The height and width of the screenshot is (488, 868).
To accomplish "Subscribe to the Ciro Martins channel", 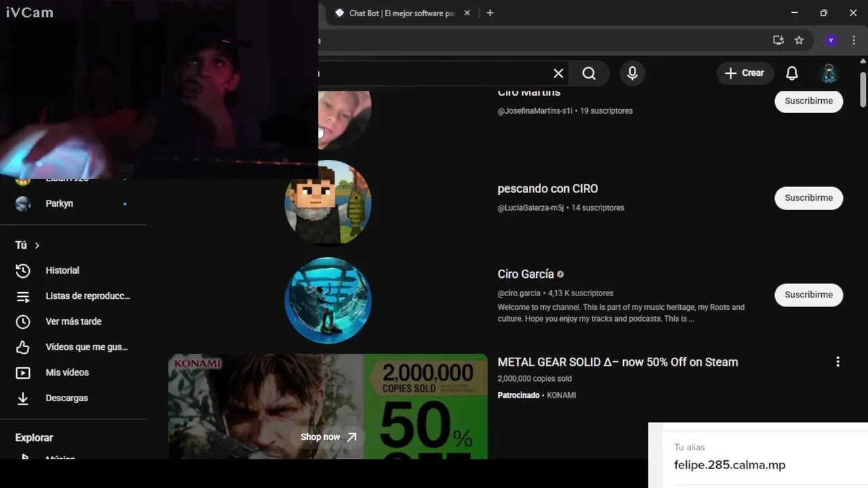I will pyautogui.click(x=808, y=101).
